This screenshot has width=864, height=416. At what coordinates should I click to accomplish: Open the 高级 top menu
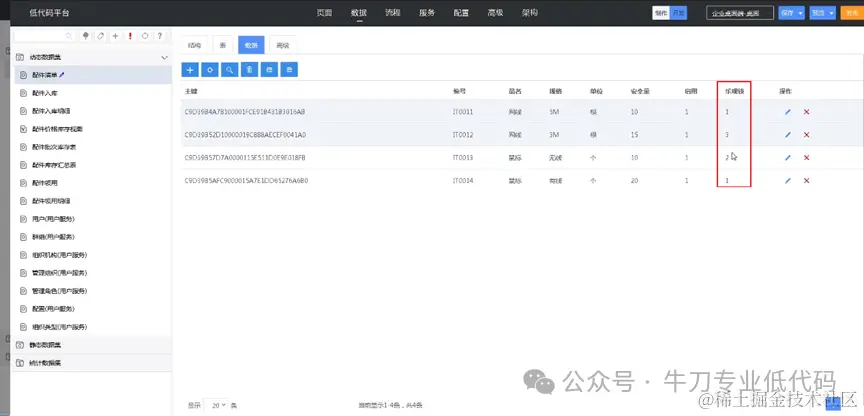pos(495,13)
